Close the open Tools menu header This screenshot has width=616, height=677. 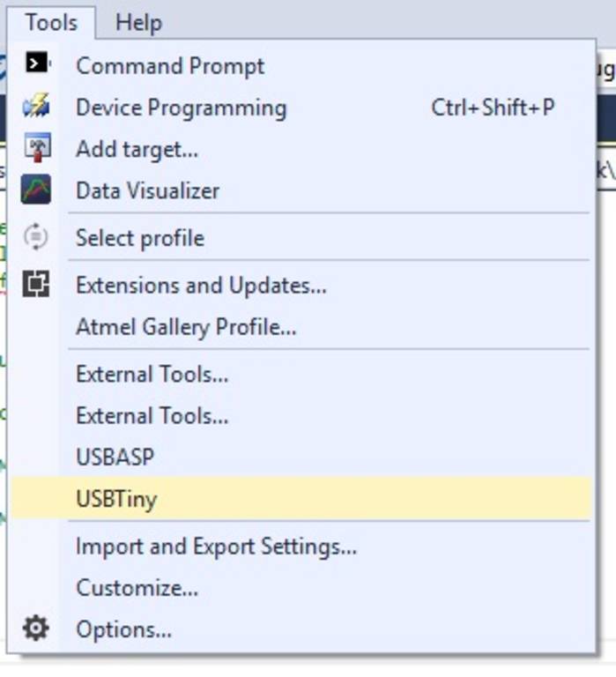click(50, 22)
